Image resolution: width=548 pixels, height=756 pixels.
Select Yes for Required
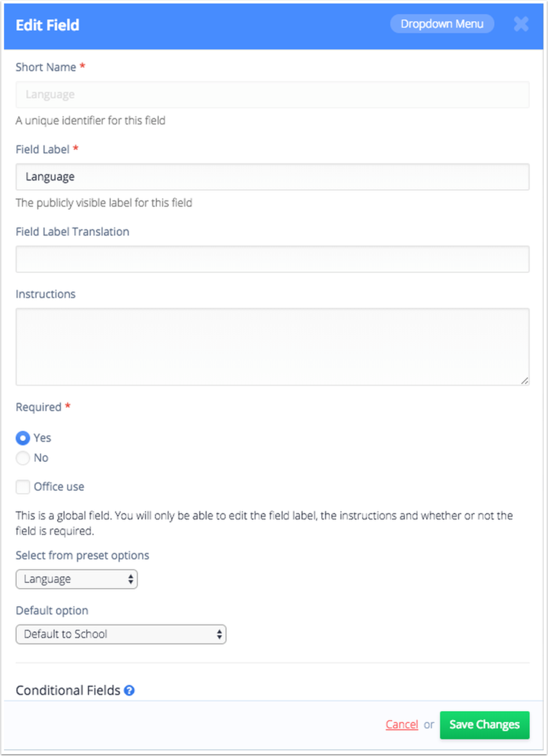pos(22,438)
